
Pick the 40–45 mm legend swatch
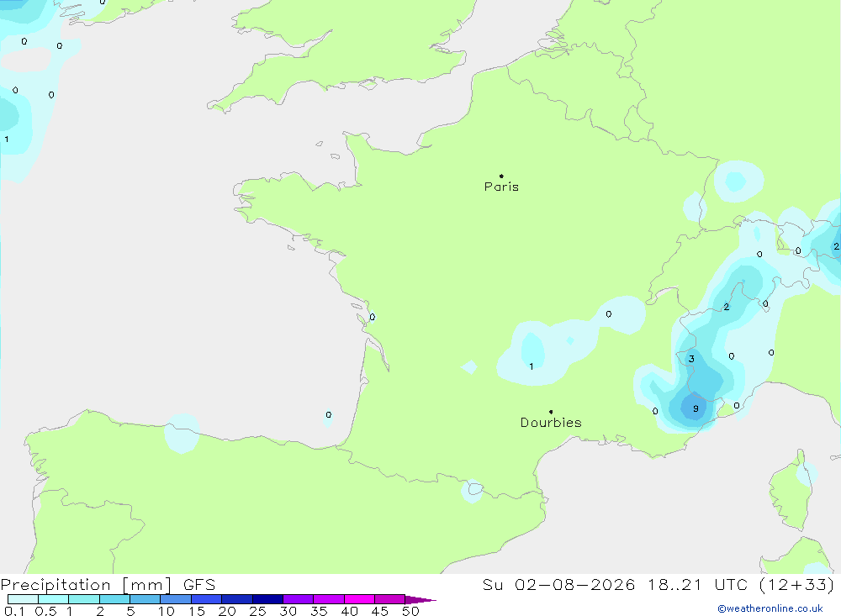359,599
